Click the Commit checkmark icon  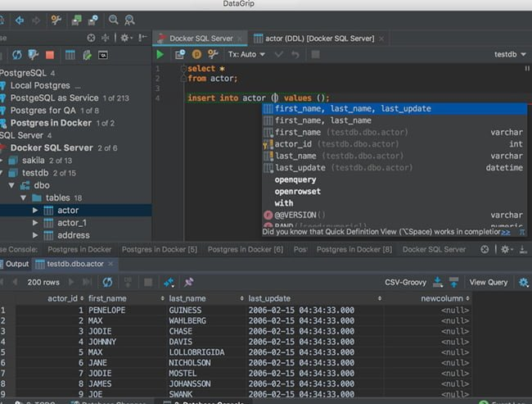pos(279,54)
